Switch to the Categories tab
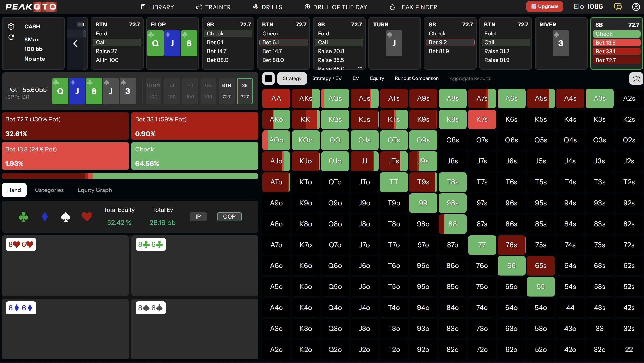 pyautogui.click(x=49, y=190)
